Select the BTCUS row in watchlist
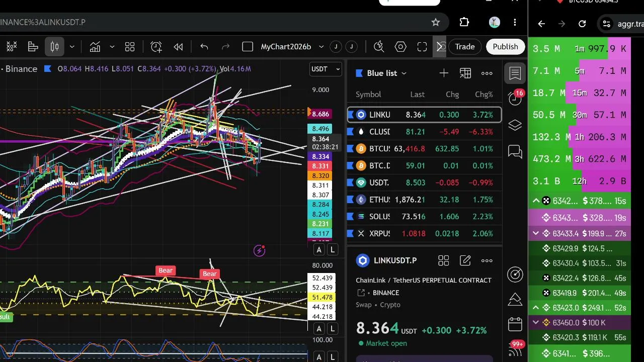This screenshot has width=644, height=362. pos(425,149)
